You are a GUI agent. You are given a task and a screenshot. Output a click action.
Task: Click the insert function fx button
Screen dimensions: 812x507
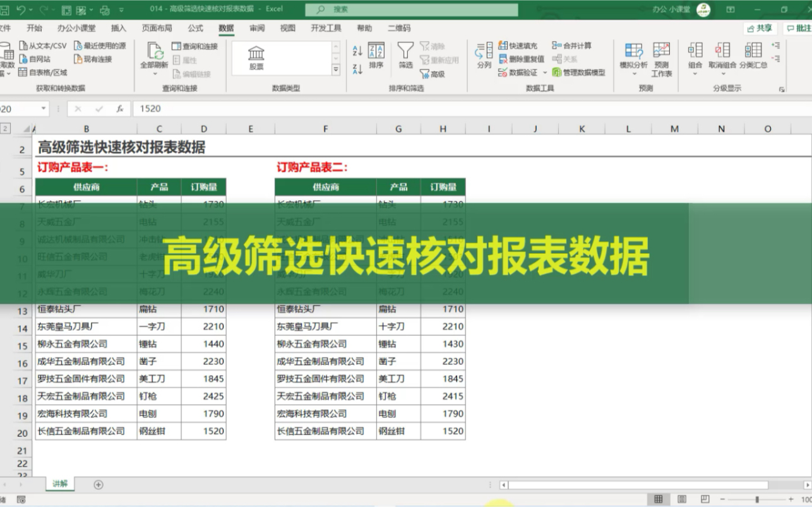tap(120, 109)
